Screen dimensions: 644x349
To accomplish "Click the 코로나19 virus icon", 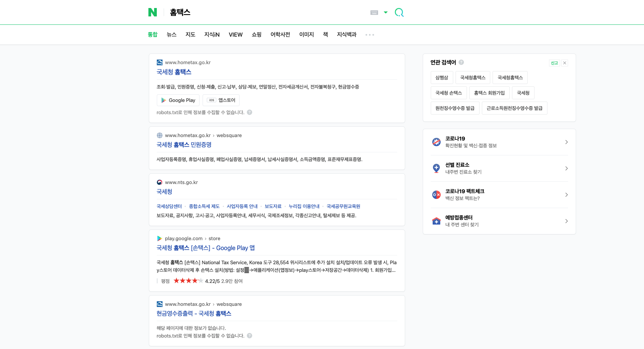I will coord(436,142).
